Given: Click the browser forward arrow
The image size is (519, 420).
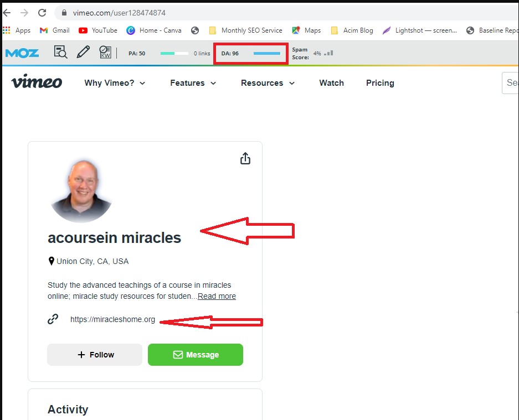Looking at the screenshot, I should click(x=24, y=13).
